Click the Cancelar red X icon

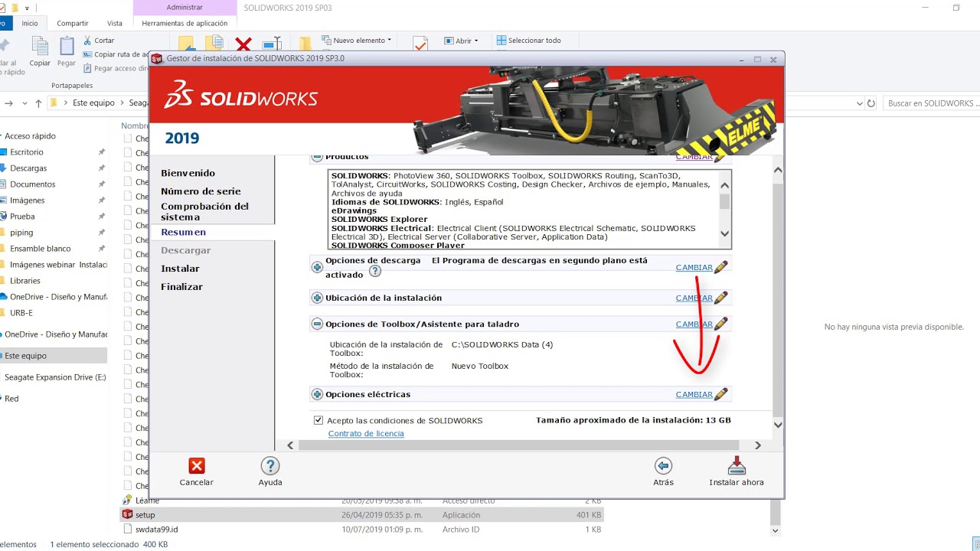197,466
